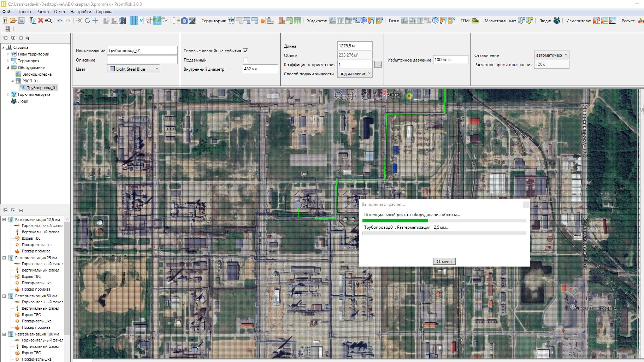Click the Отмена button in progress dialog

(x=444, y=261)
